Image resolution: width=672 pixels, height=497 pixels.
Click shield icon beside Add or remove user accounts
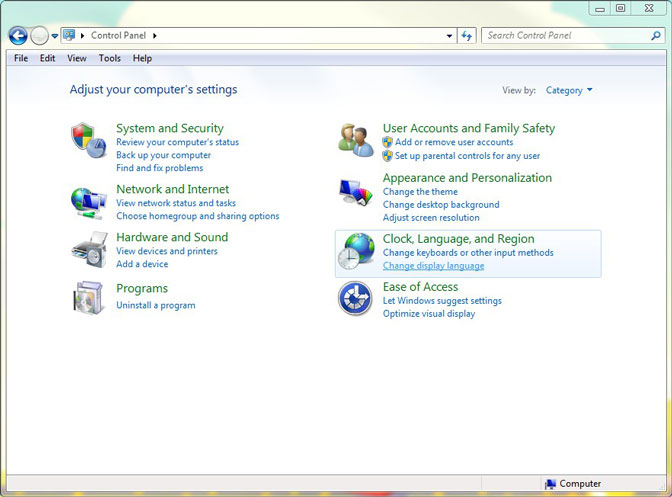click(x=387, y=142)
